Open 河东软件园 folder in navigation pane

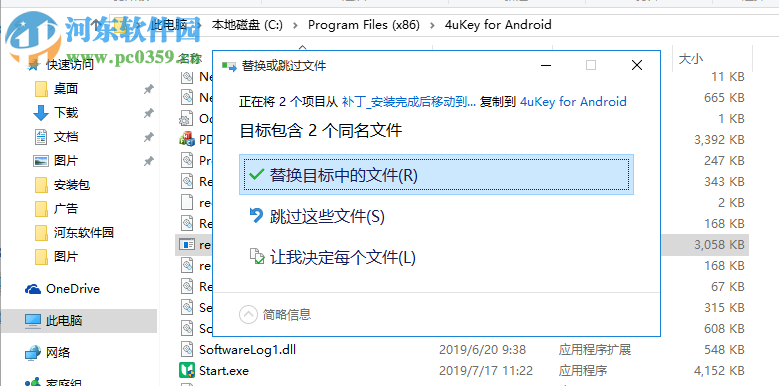coord(84,232)
